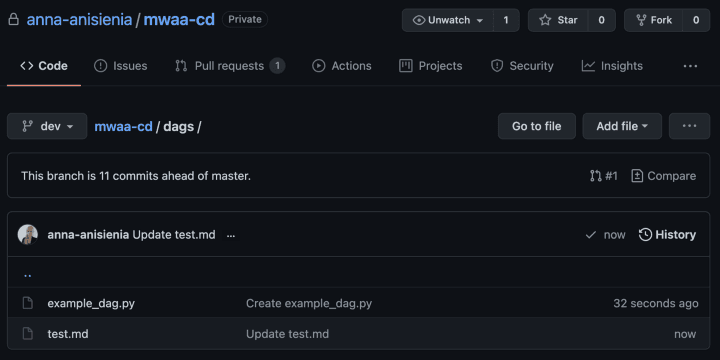This screenshot has height=360, width=720.
Task: Open the mwaa-cd repository title link
Action: click(x=179, y=20)
